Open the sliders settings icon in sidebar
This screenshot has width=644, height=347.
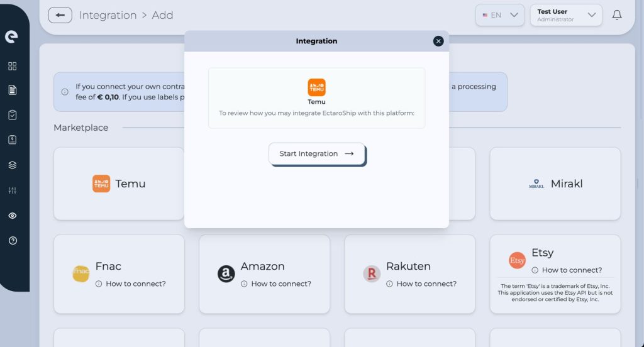point(13,190)
